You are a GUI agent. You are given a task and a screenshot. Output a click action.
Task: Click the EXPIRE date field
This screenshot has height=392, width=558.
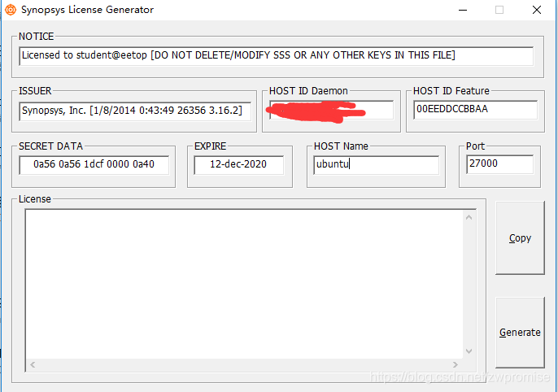pyautogui.click(x=239, y=165)
